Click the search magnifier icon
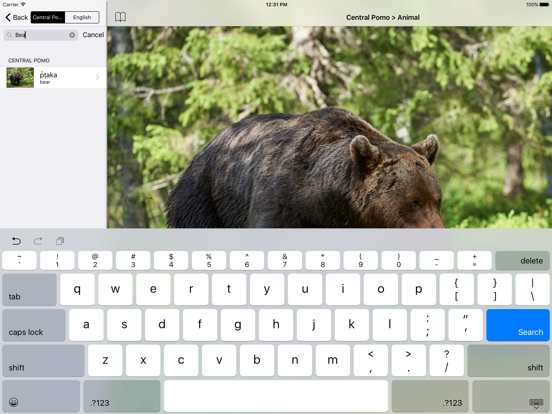The width and height of the screenshot is (552, 414). (10, 35)
